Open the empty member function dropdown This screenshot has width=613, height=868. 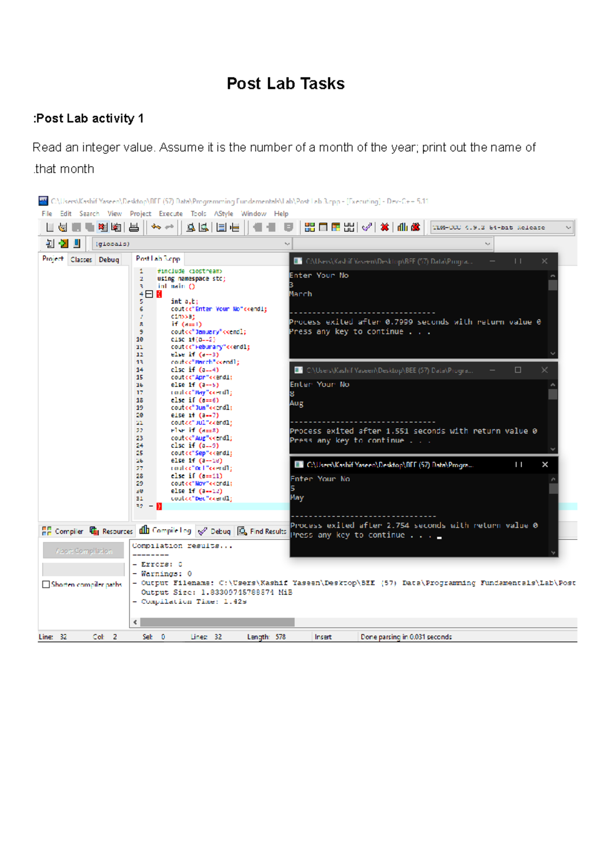(487, 244)
